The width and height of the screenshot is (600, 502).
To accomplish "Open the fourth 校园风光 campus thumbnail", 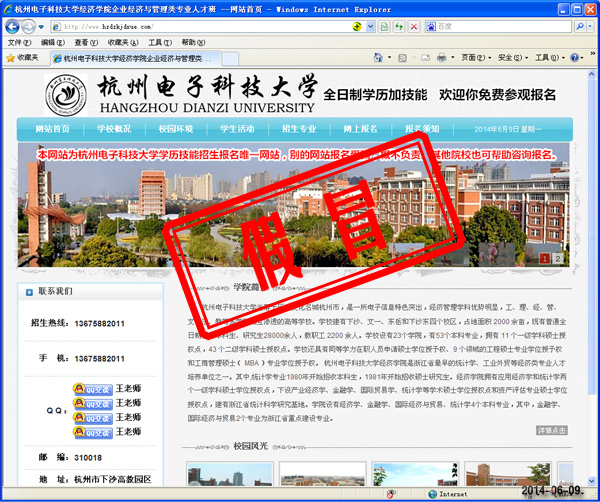I will click(x=508, y=474).
